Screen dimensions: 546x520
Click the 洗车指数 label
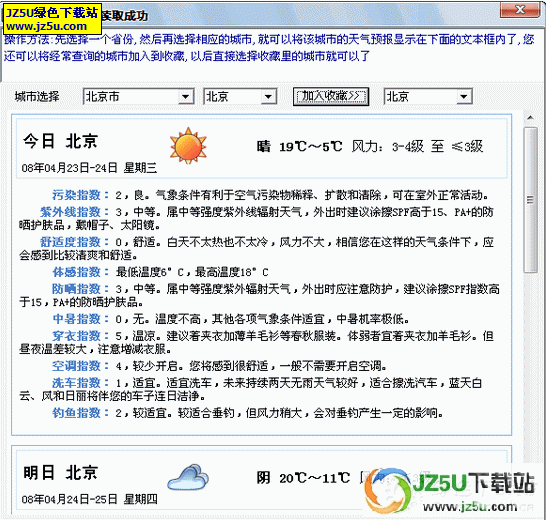[x=81, y=383]
